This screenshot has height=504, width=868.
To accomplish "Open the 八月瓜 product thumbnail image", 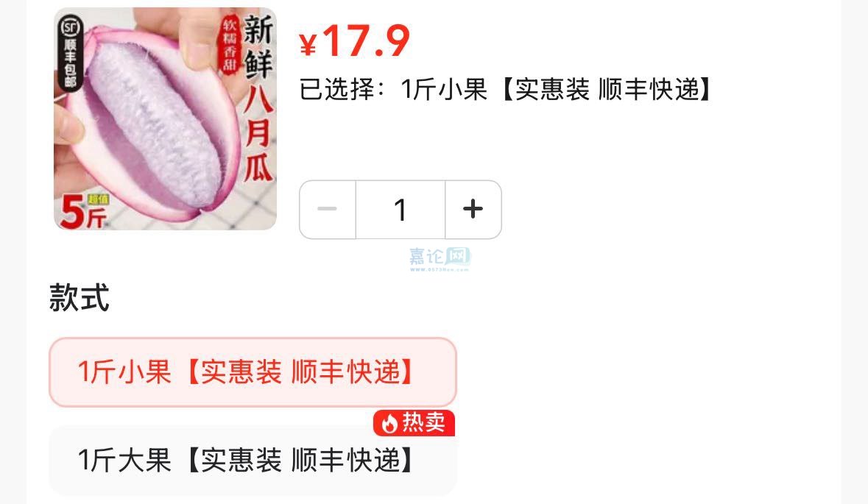I will click(165, 118).
